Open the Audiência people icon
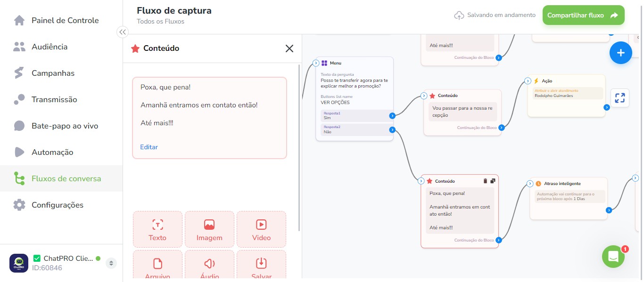Screen dimensions: 644x282 tap(19, 47)
